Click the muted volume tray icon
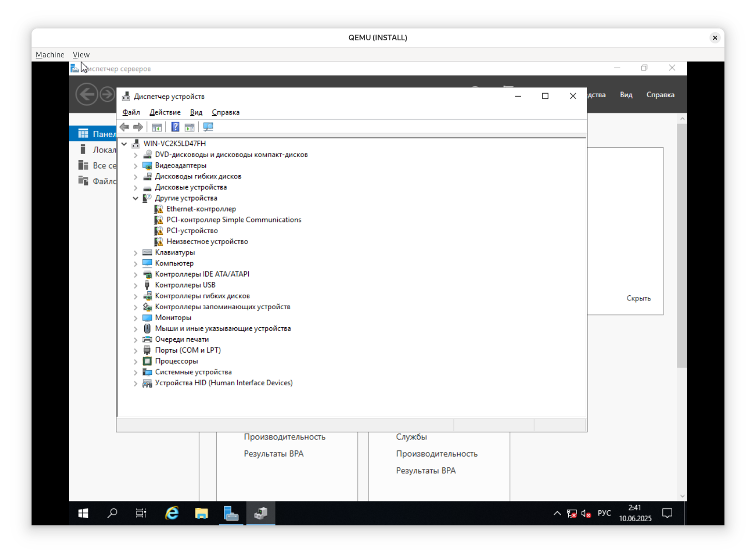756x560 pixels. pyautogui.click(x=586, y=513)
